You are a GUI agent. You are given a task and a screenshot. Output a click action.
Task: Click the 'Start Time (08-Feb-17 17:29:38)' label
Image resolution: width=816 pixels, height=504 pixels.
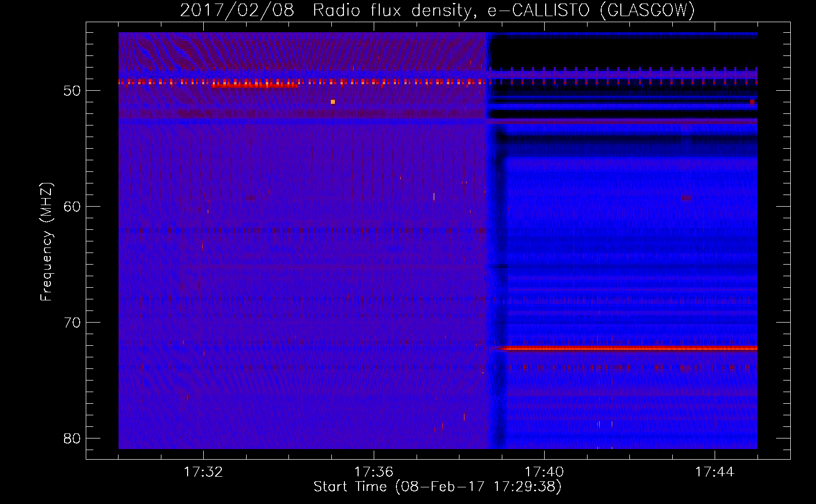(437, 487)
